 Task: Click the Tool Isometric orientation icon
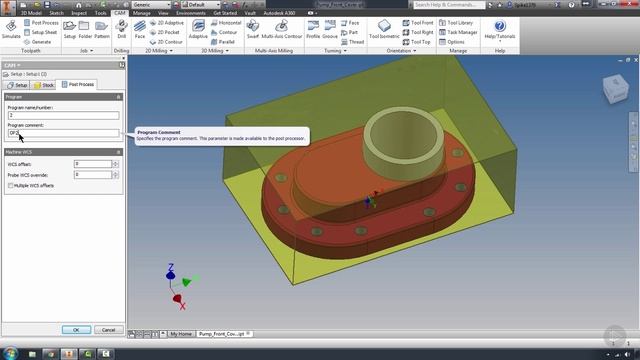[384, 29]
